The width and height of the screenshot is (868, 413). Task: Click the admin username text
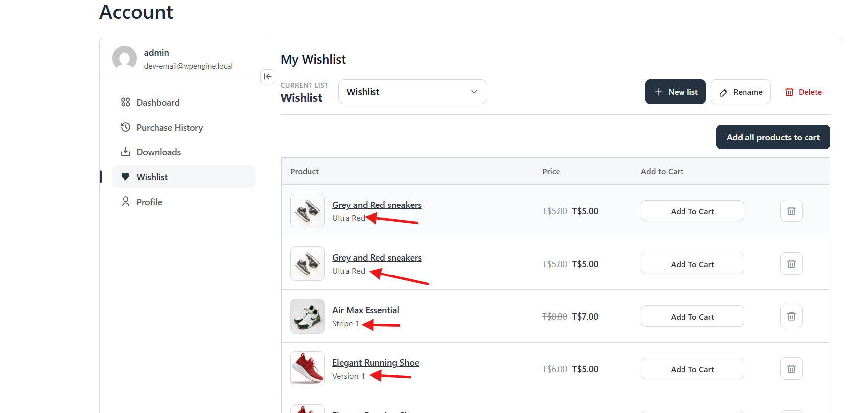(156, 53)
